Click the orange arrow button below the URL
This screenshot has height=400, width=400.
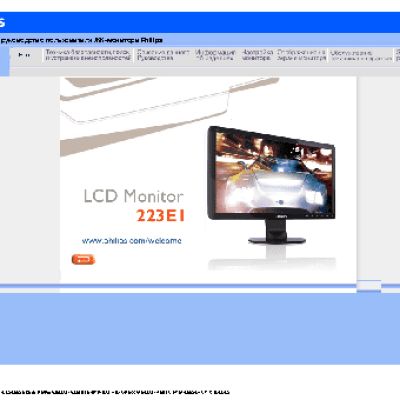83,259
